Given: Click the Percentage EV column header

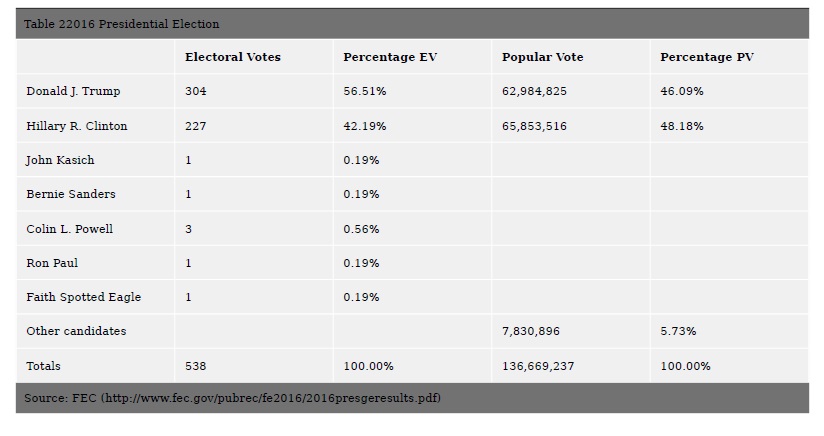Looking at the screenshot, I should tap(391, 57).
